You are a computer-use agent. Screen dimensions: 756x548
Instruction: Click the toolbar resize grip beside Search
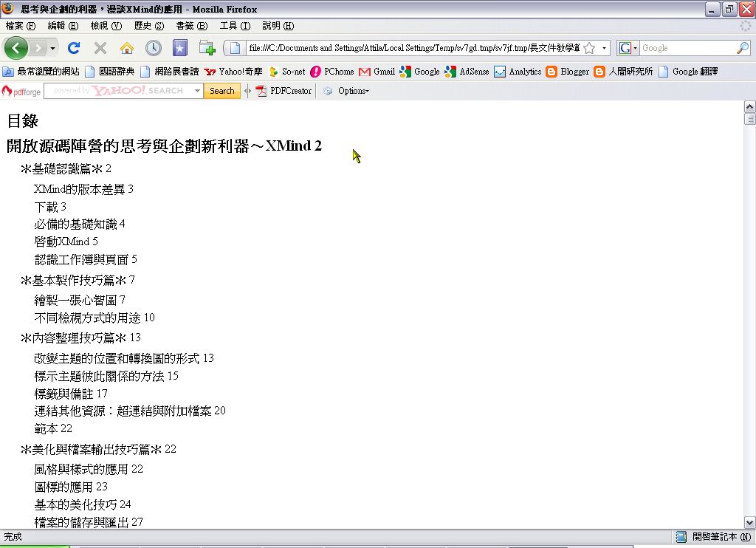tap(247, 91)
